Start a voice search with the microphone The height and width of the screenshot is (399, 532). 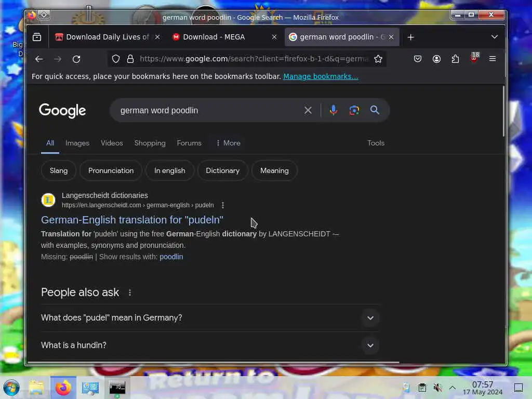(x=334, y=110)
